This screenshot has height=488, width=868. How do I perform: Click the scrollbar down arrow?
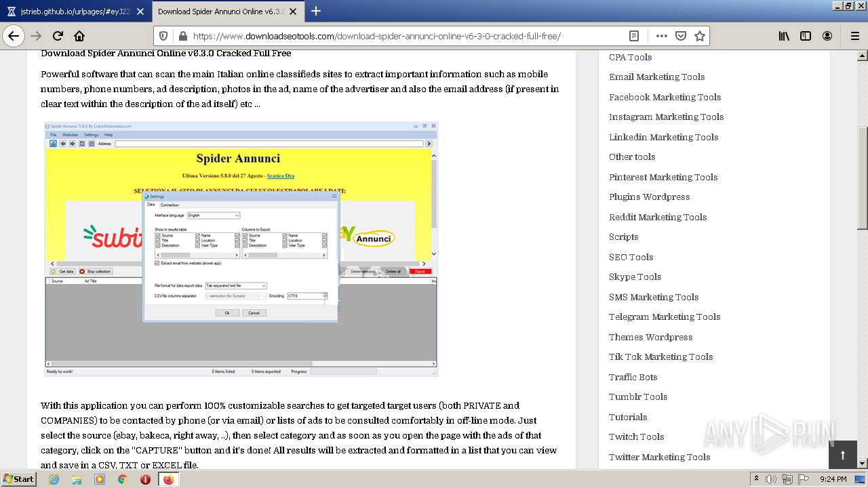(863, 463)
